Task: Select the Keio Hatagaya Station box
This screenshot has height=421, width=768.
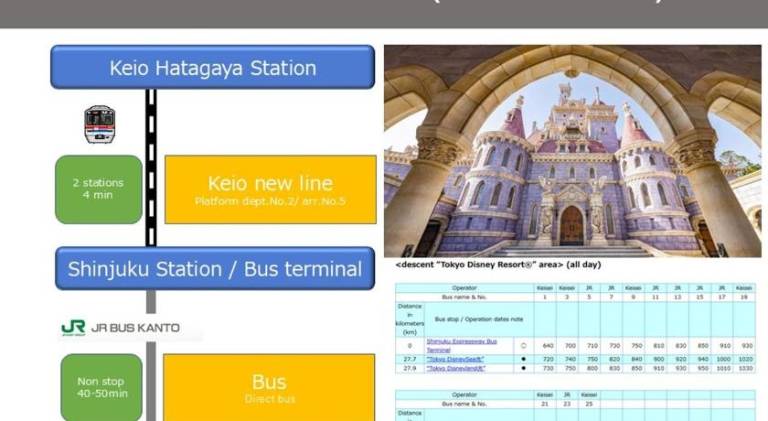Action: [x=213, y=67]
